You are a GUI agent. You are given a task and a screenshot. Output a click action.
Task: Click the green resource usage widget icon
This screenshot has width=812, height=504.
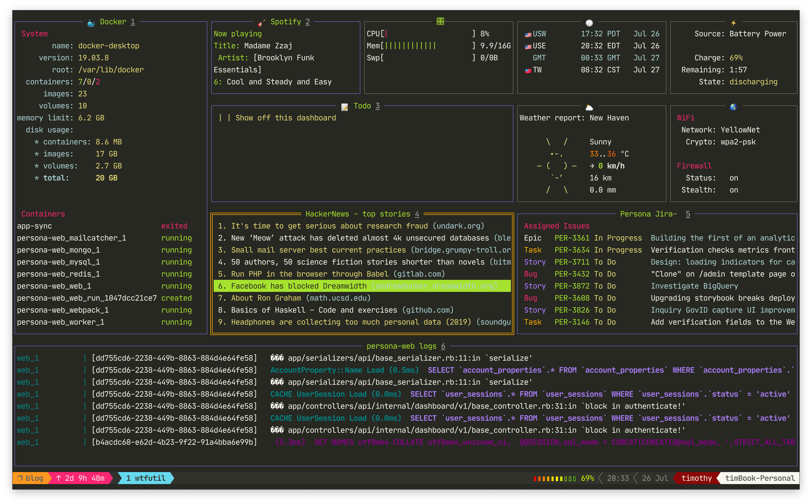click(x=440, y=22)
